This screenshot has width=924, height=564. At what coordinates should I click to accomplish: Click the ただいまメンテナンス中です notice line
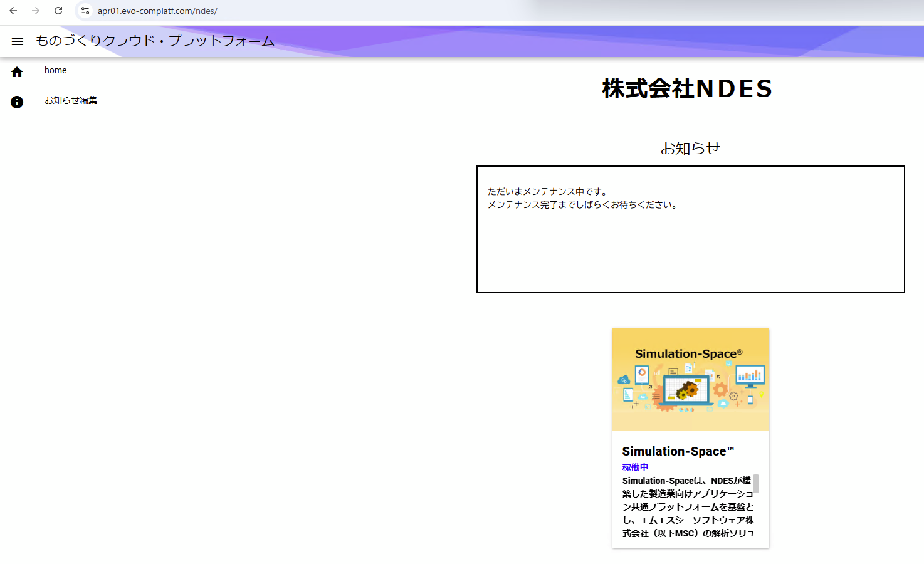[547, 191]
